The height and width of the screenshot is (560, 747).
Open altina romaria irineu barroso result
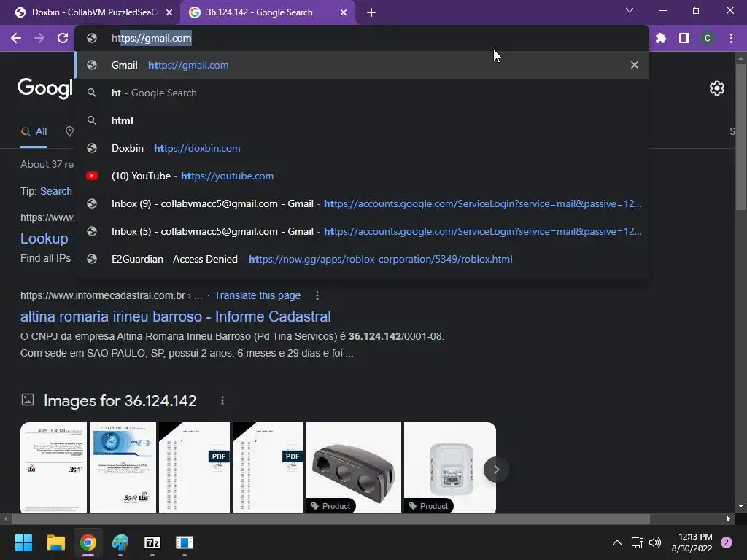tap(175, 316)
